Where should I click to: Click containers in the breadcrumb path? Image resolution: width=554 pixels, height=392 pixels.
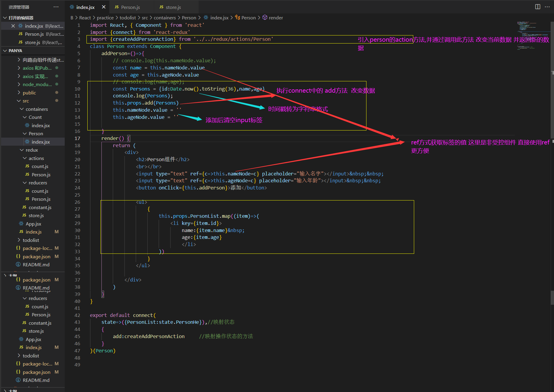click(x=165, y=18)
